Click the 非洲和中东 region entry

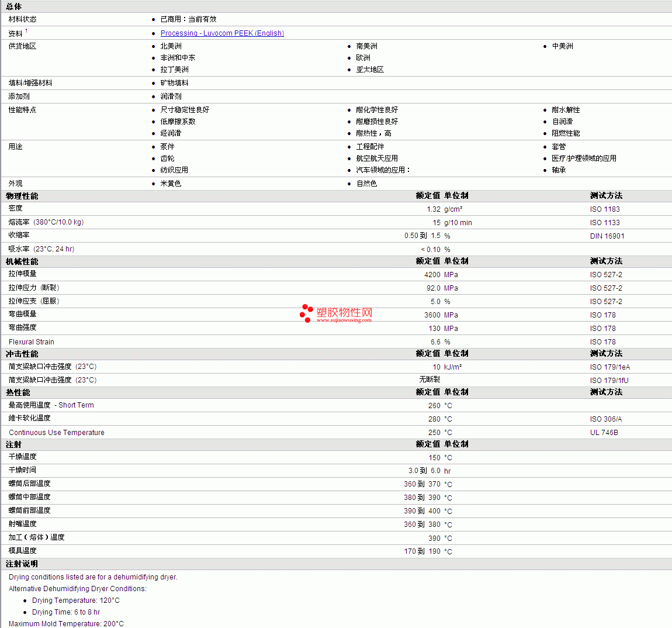pyautogui.click(x=178, y=57)
